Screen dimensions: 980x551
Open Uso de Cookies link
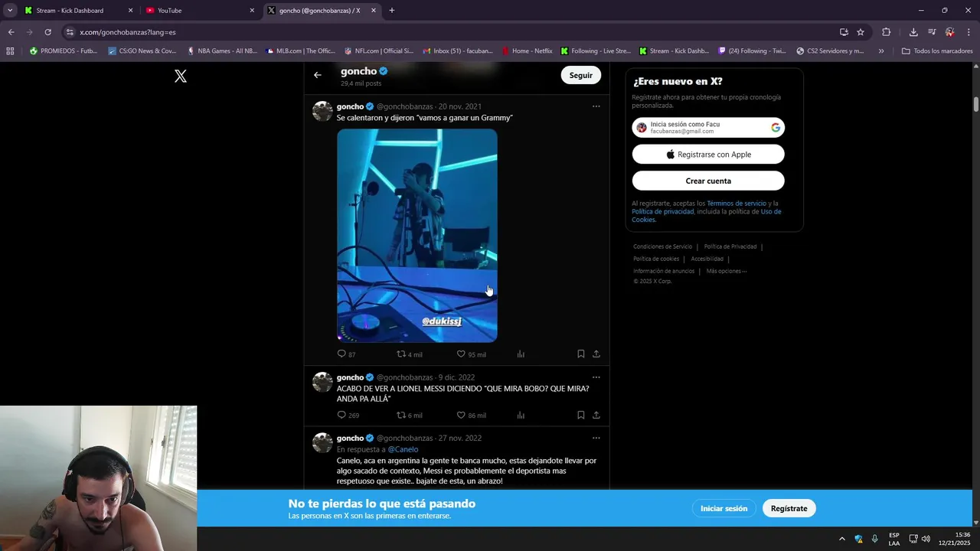coord(707,216)
